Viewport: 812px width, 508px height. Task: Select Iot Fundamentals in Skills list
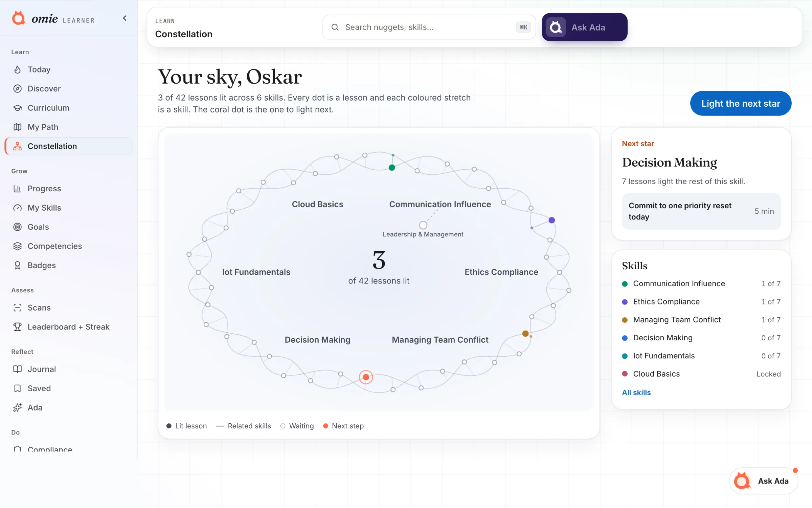701,356
